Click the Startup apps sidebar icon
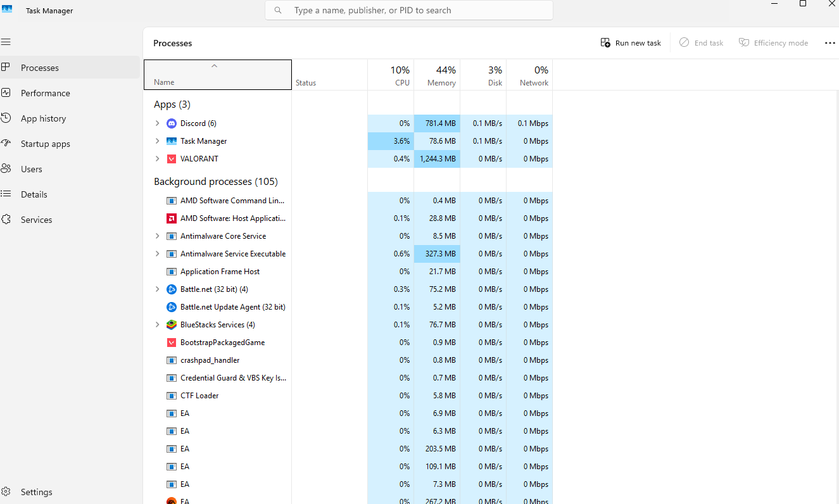This screenshot has height=504, width=839. (x=6, y=143)
